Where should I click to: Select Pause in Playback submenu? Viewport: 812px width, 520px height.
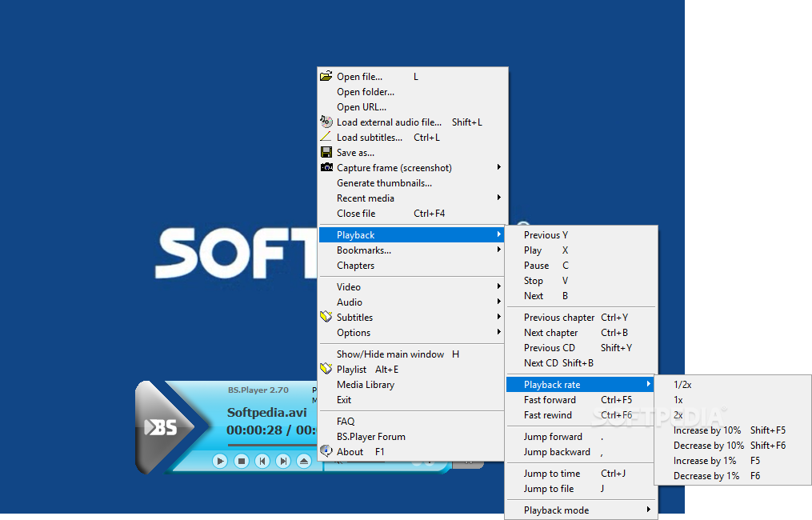click(x=581, y=265)
